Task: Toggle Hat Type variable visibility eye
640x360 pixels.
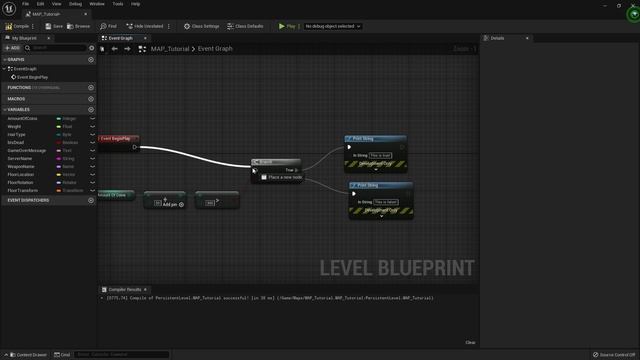Action: (x=92, y=134)
